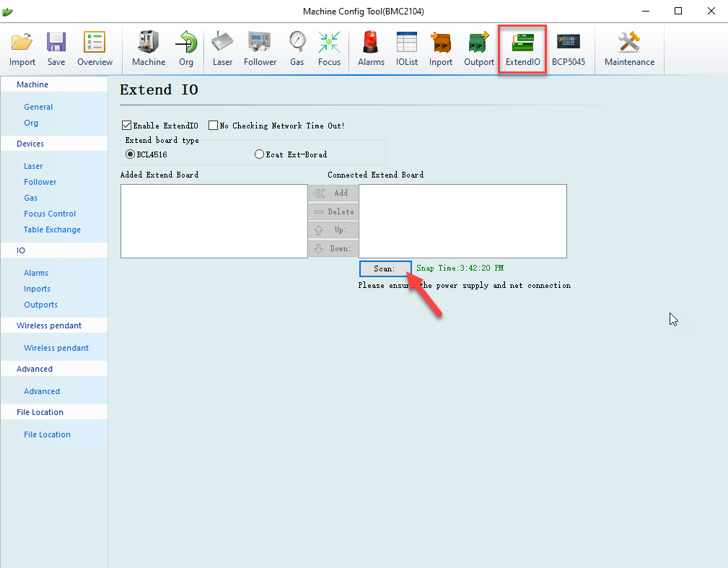Screen dimensions: 728x568
Task: Check No Checking Network Time Out
Action: (x=213, y=126)
